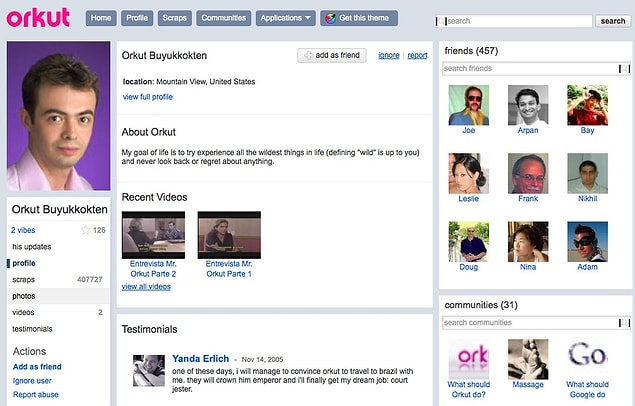Click the star icon next to 126
This screenshot has width=635, height=406.
[x=85, y=230]
